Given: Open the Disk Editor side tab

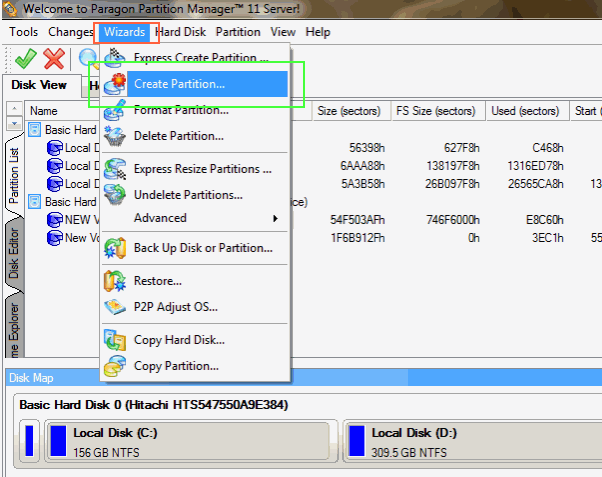Looking at the screenshot, I should (14, 250).
